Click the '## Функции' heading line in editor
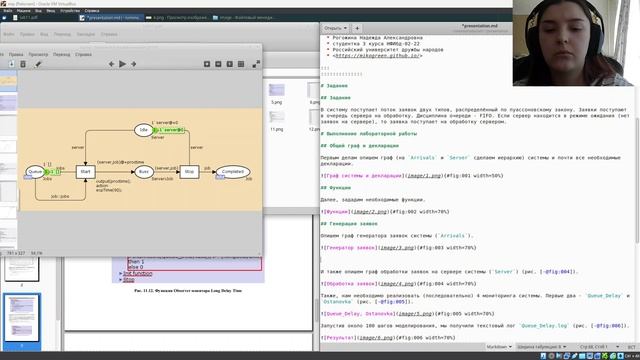 pyautogui.click(x=336, y=188)
